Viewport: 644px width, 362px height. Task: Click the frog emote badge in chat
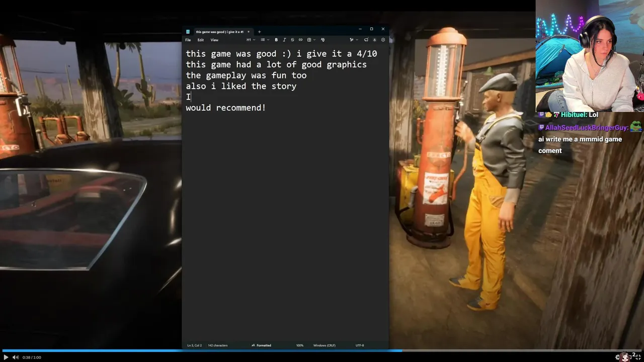[636, 126]
